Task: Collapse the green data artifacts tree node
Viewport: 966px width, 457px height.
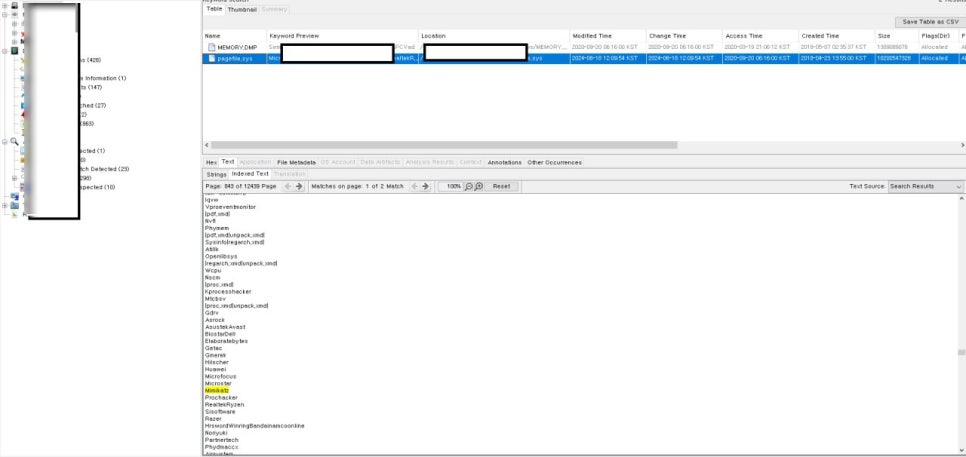Action: click(6, 51)
